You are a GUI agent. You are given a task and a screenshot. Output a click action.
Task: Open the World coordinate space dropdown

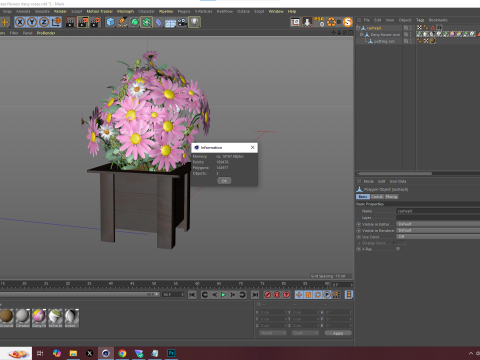(273, 333)
